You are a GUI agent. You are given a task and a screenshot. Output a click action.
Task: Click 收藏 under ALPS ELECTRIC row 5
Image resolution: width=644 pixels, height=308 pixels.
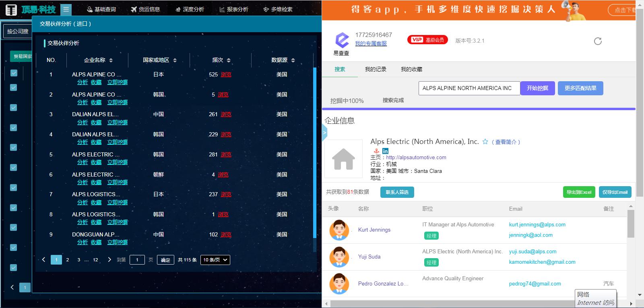coord(96,162)
